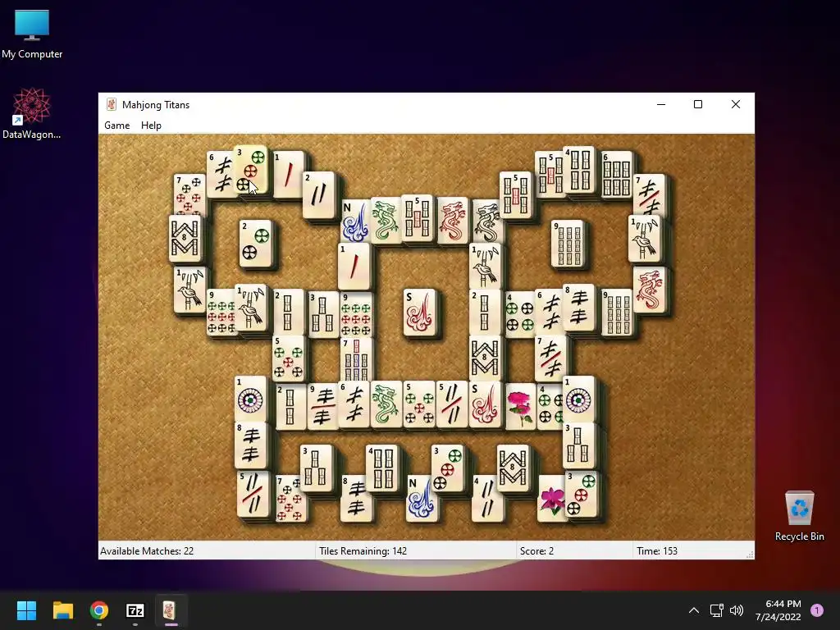Pick the 8 bamboo tile next to the orchid flower
Image resolution: width=840 pixels, height=630 pixels.
[514, 468]
